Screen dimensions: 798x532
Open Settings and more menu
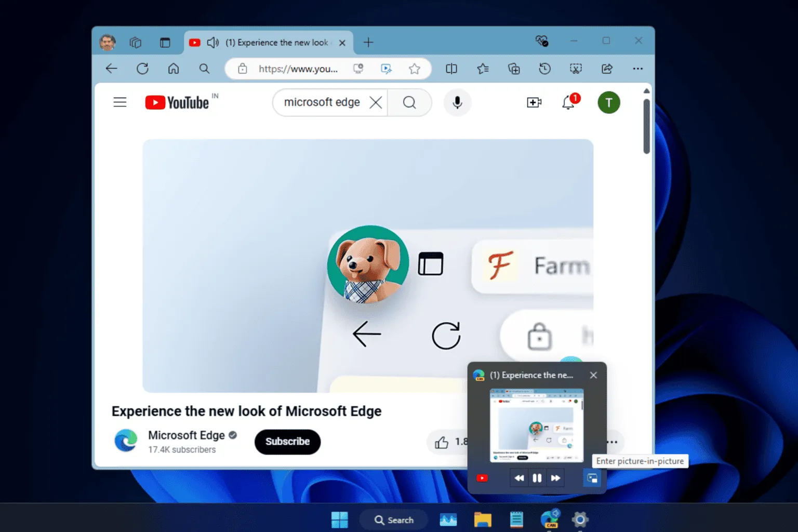coord(638,69)
